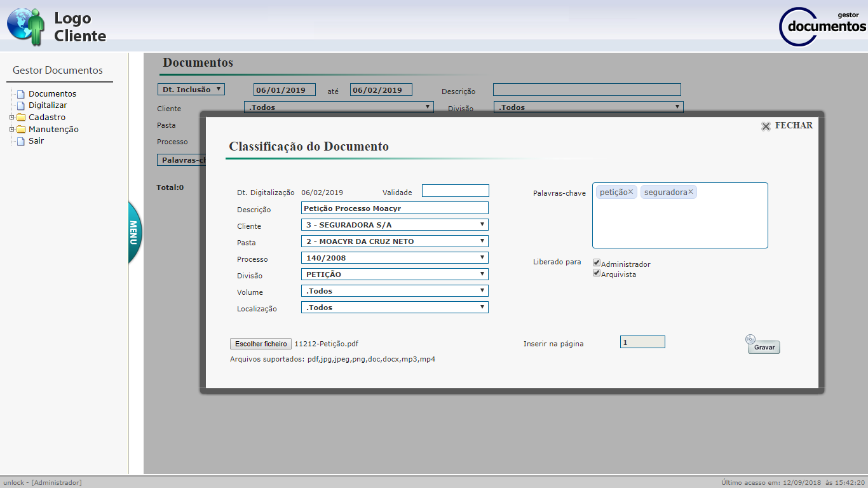Click the Cadastro folder icon
This screenshot has height=488, width=868.
[21, 118]
